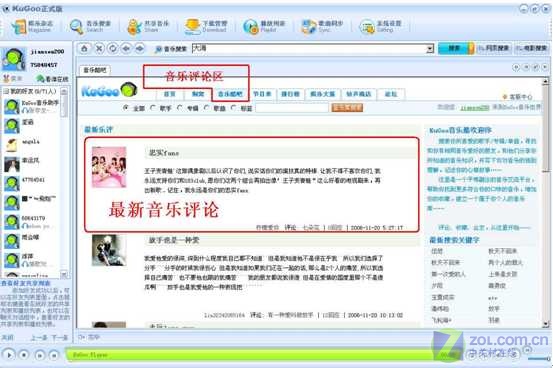
Task: Click the 忠实fans review title
Action: pos(164,153)
